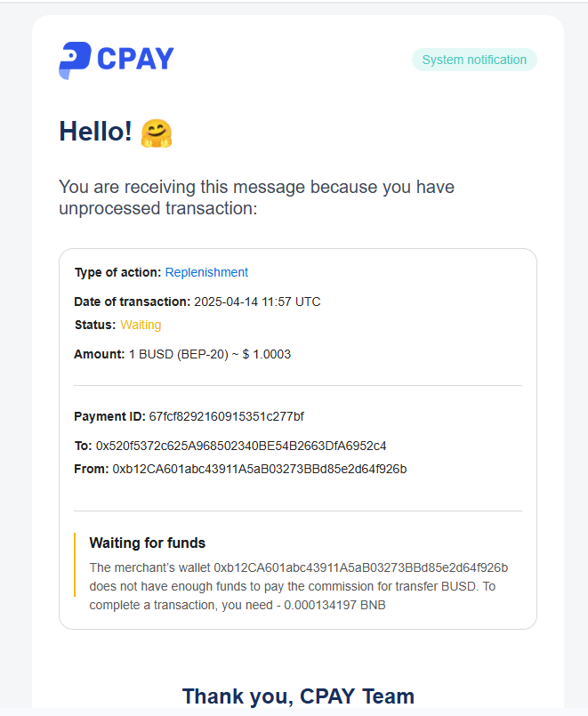Viewport: 588px width, 716px height.
Task: Click the CPAY blue logo icon
Action: [74, 60]
